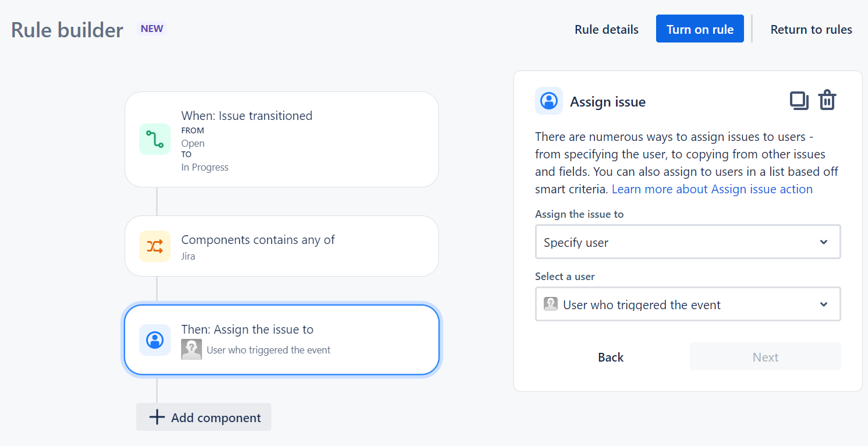
Task: Click the chevron on Specify user field
Action: click(823, 242)
